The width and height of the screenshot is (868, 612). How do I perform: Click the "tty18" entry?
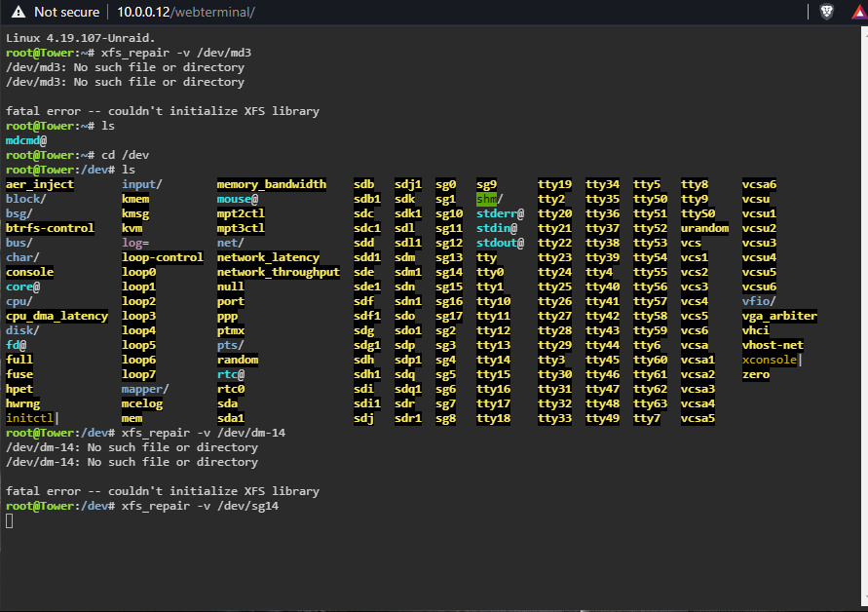click(x=494, y=418)
